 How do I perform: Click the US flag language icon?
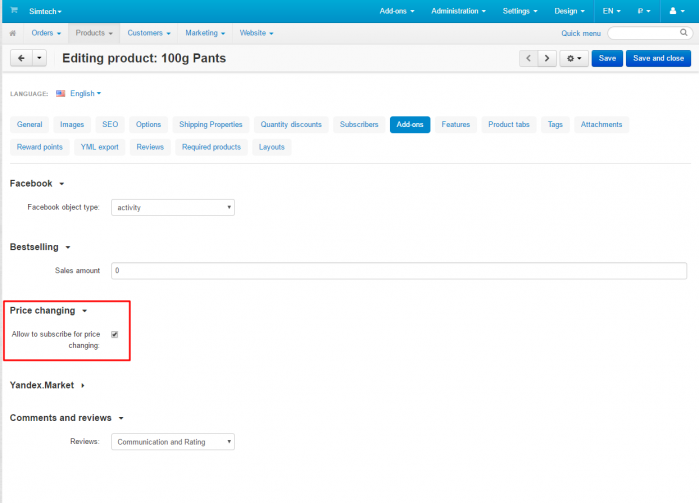click(60, 93)
